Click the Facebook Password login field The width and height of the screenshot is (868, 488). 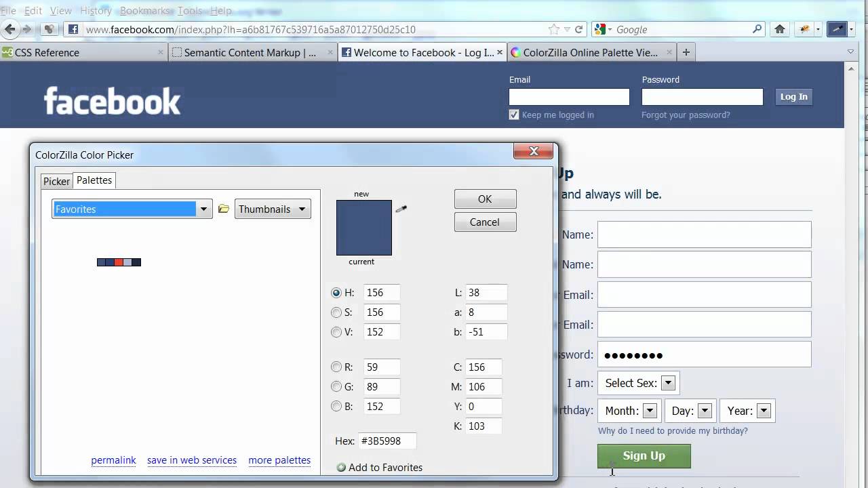click(702, 97)
